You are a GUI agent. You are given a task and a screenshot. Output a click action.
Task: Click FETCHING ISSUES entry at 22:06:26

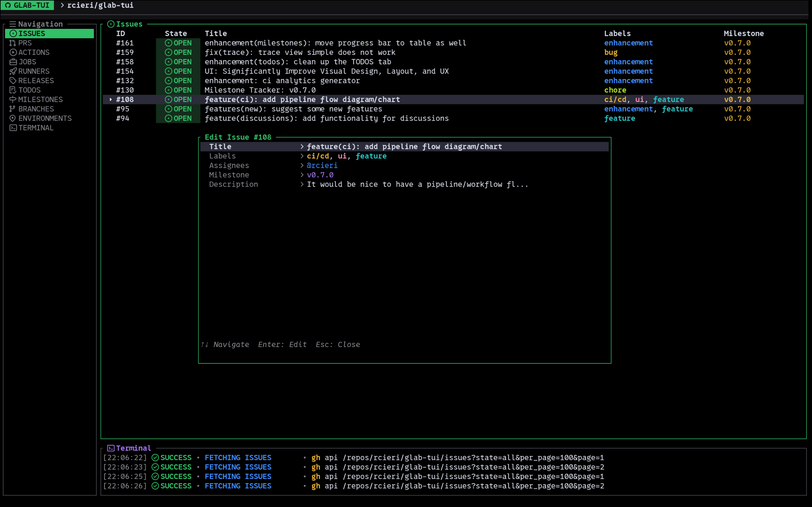point(238,486)
